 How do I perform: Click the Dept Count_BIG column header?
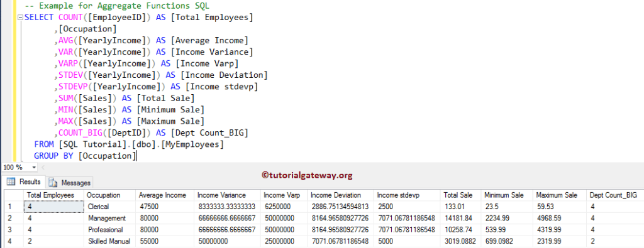pos(615,195)
